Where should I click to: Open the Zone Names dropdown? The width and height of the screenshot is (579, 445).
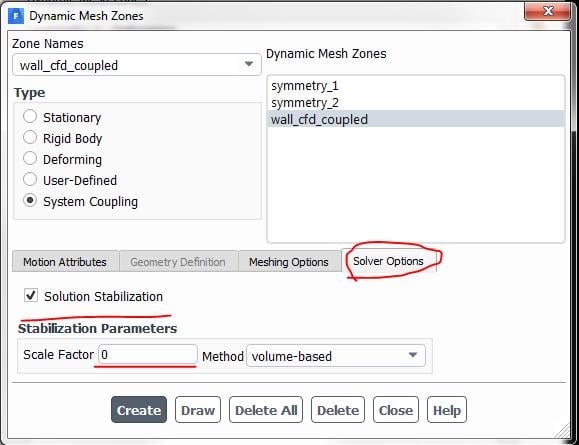(137, 65)
